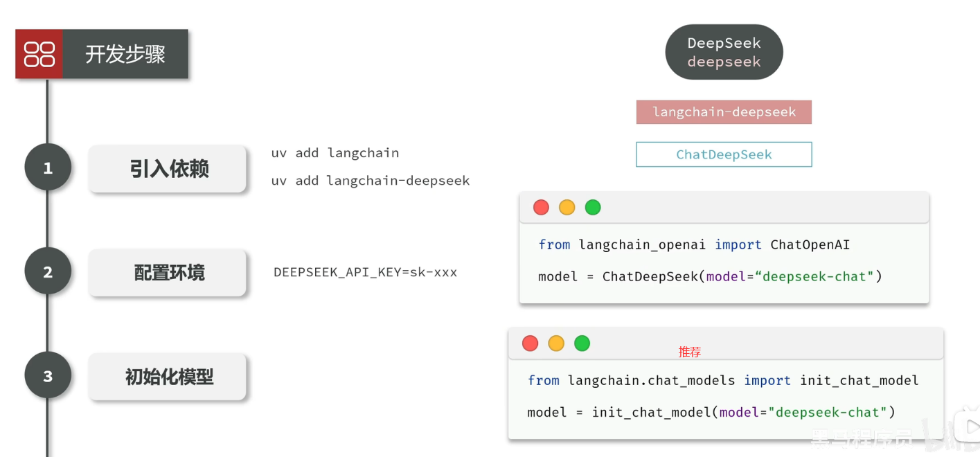Image resolution: width=980 pixels, height=457 pixels.
Task: Click the red 推荐 label
Action: [690, 352]
